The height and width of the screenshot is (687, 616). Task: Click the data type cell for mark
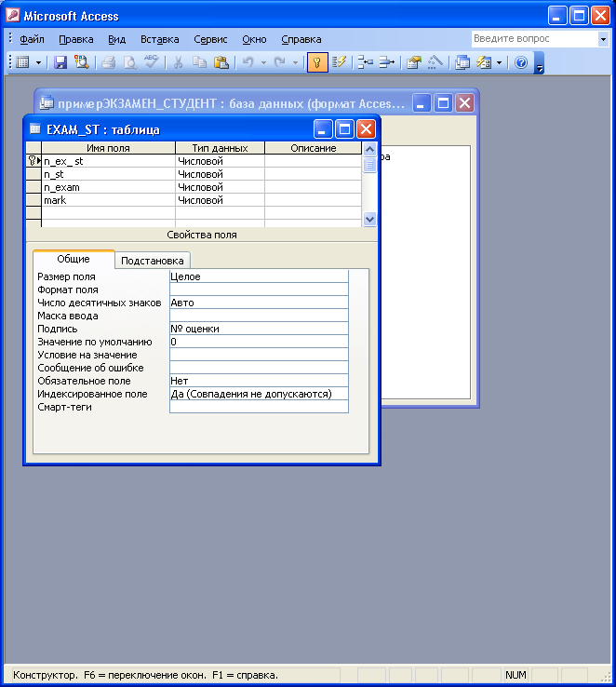coord(220,200)
